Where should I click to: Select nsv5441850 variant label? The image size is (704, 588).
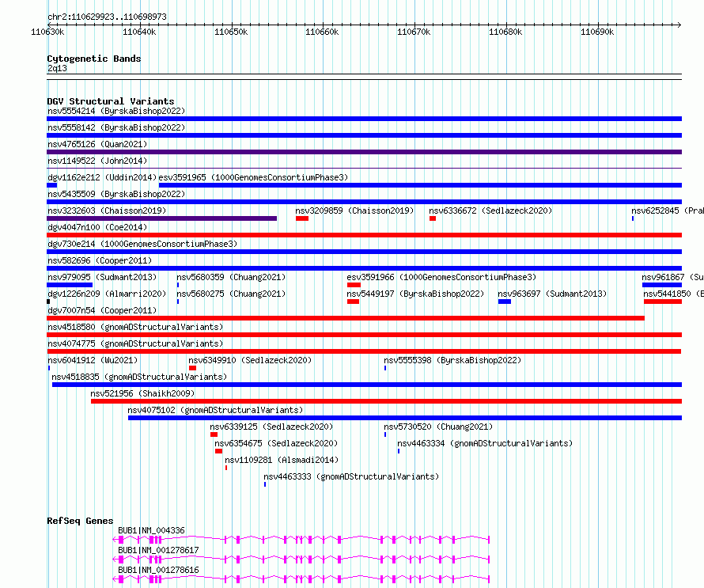click(673, 294)
